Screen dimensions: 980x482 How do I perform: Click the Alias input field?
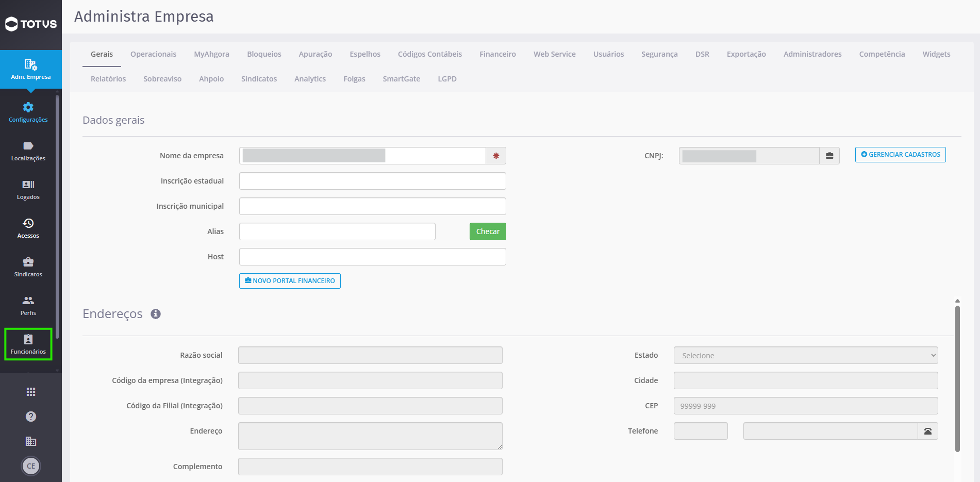pyautogui.click(x=337, y=231)
